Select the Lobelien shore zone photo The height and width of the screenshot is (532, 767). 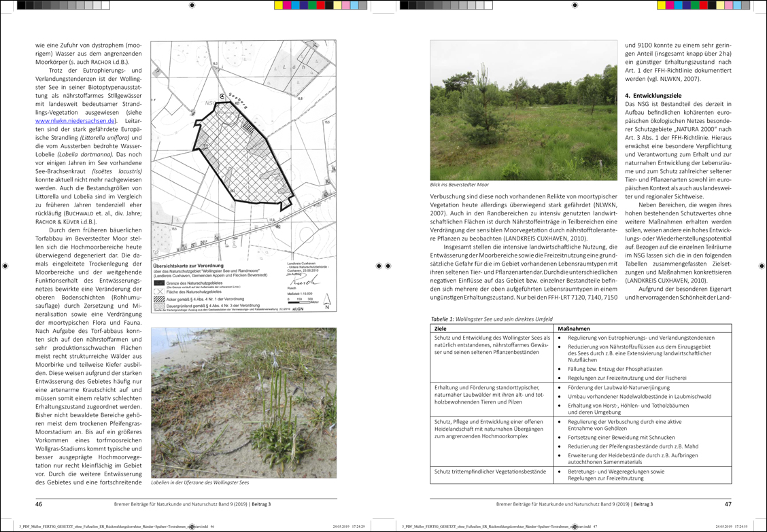243,403
